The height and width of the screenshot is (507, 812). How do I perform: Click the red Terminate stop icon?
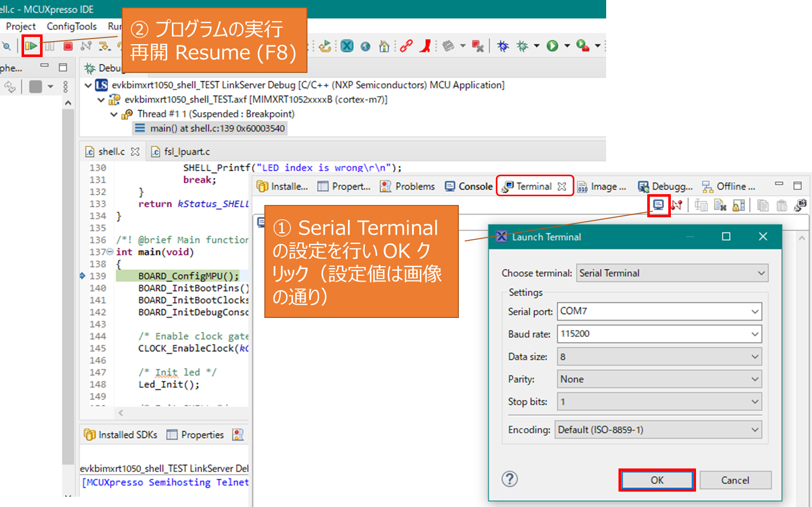tap(68, 46)
